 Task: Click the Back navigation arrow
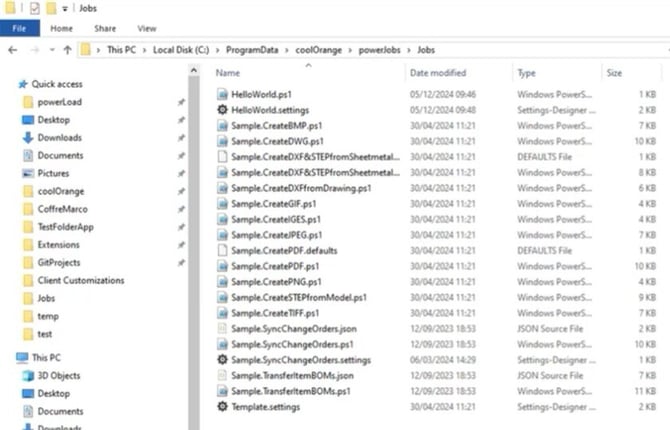tap(13, 50)
